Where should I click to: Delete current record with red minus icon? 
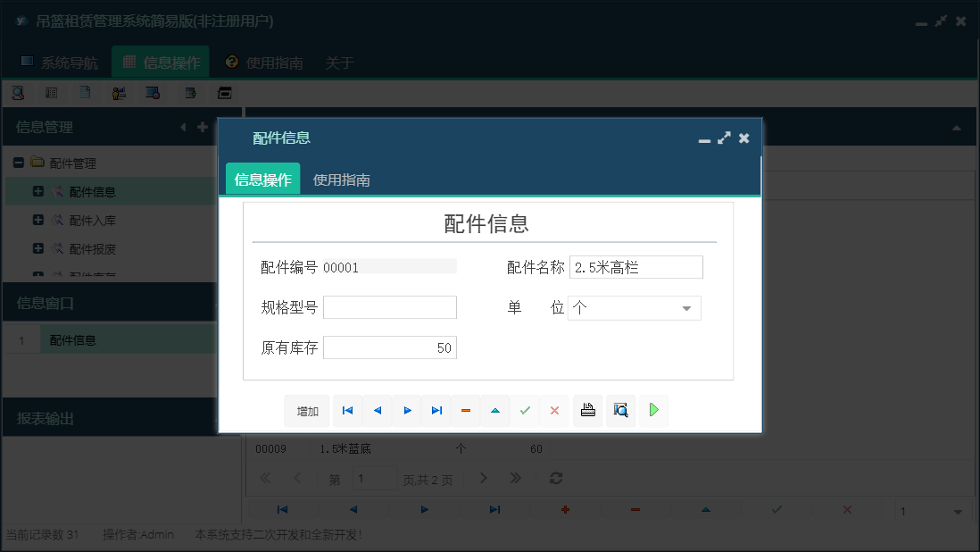466,410
